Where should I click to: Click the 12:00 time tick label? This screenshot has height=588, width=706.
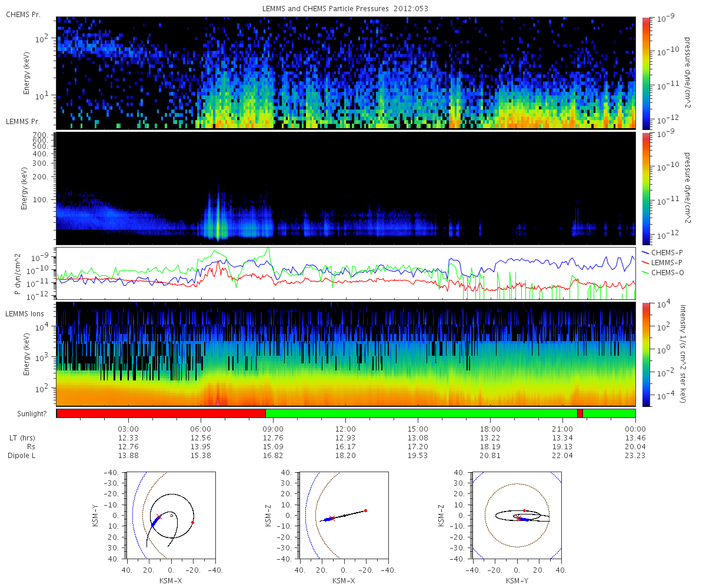[x=346, y=429]
